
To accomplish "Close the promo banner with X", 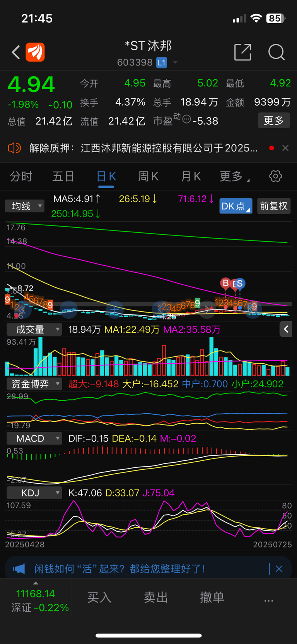I will (x=279, y=569).
